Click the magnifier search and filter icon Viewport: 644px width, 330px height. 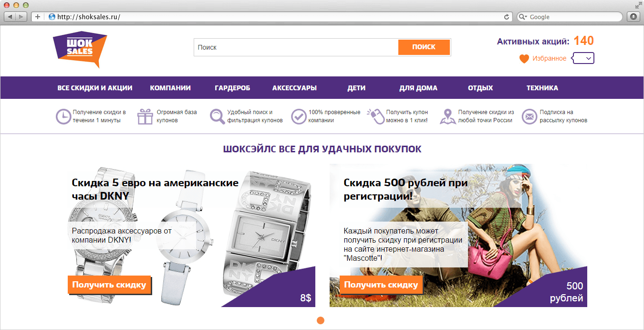click(218, 117)
